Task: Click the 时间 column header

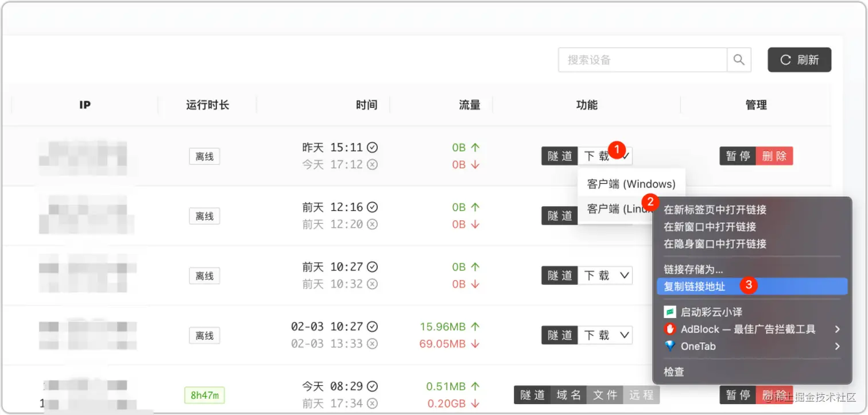Action: point(366,105)
